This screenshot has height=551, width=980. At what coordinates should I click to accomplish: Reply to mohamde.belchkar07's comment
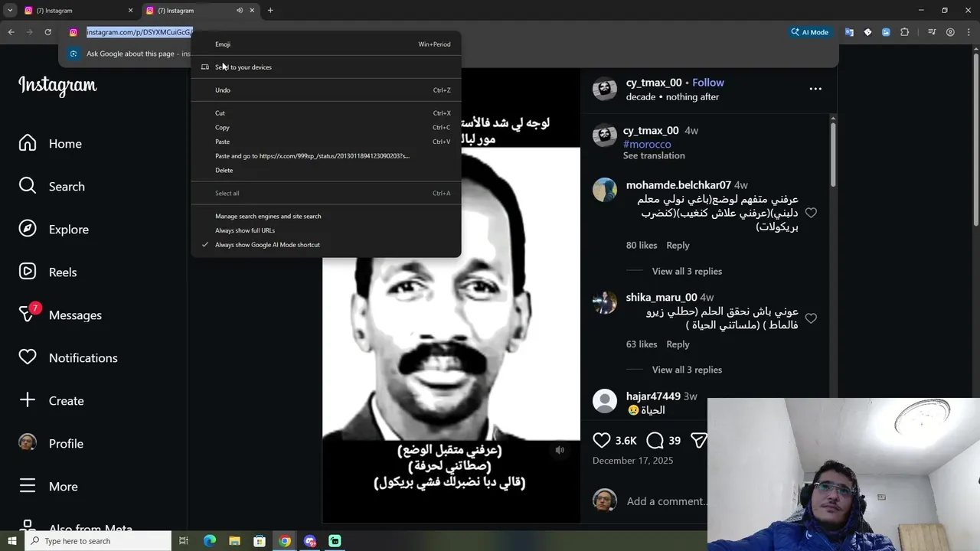(x=678, y=246)
